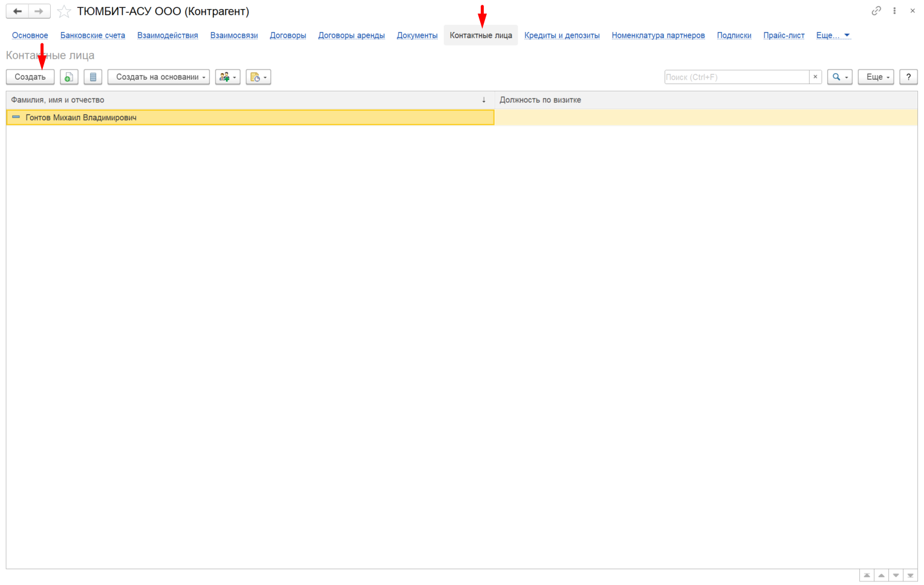Image resolution: width=924 pixels, height=585 pixels.
Task: Open the Еще toolbar dropdown beside search
Action: (876, 77)
